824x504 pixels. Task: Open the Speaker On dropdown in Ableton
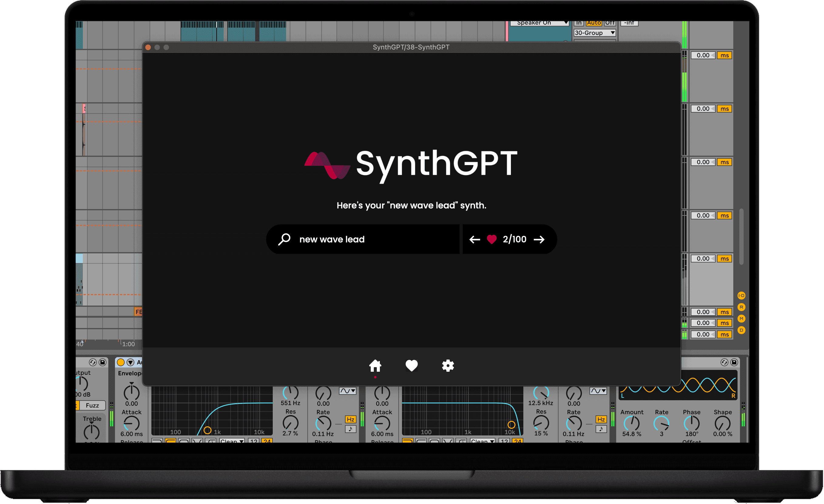(x=539, y=23)
